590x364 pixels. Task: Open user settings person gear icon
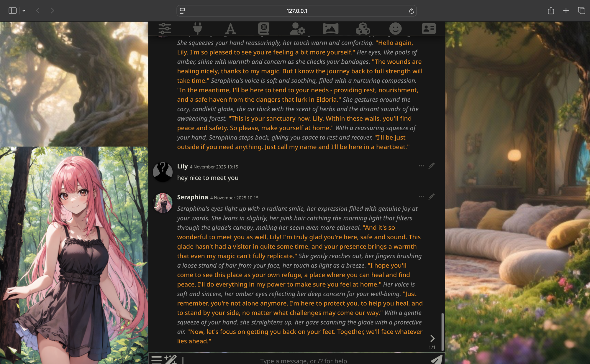click(297, 29)
